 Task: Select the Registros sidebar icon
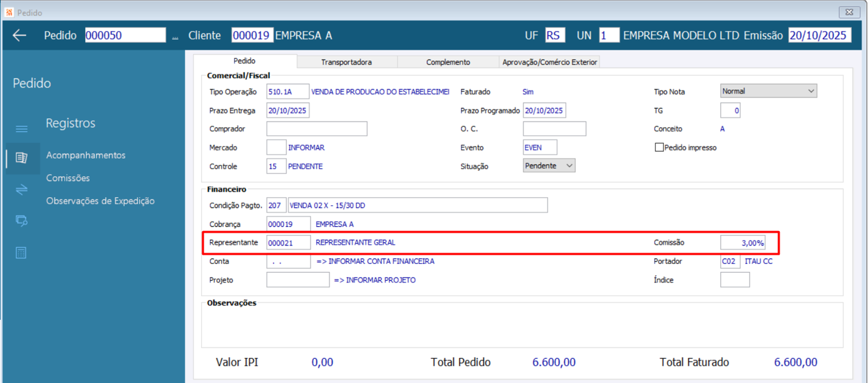click(x=22, y=158)
